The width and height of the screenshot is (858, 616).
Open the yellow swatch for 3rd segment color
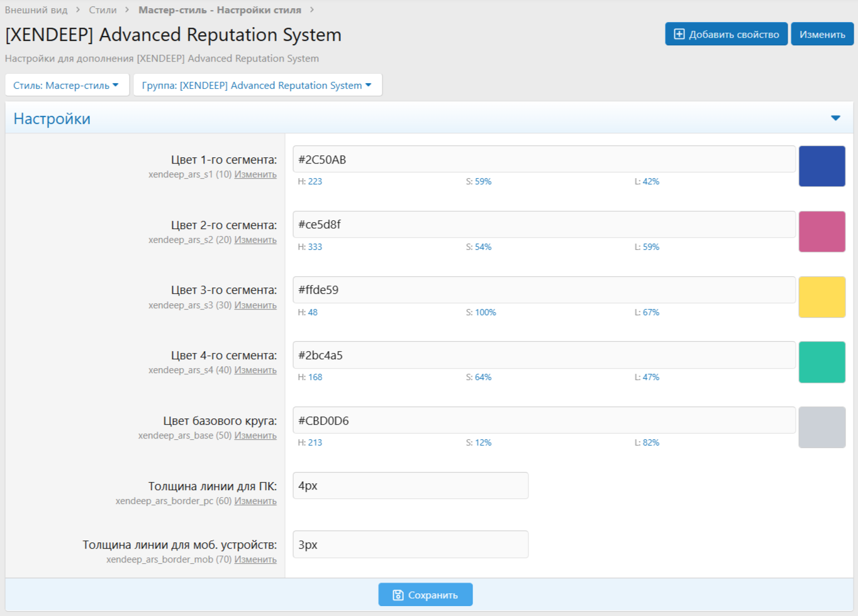[822, 297]
